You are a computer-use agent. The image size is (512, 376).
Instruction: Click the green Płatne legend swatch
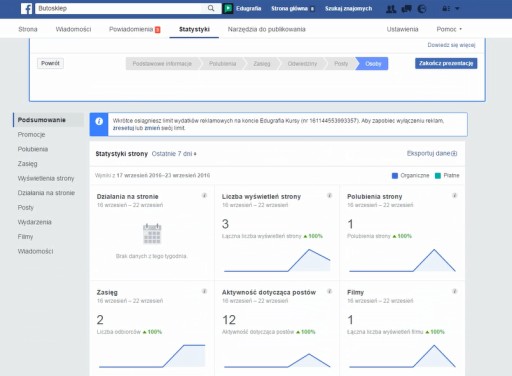tap(438, 176)
